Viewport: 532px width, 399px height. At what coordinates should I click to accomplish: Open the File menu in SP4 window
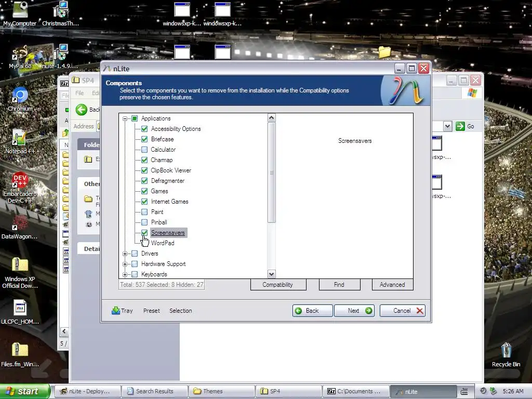point(79,93)
